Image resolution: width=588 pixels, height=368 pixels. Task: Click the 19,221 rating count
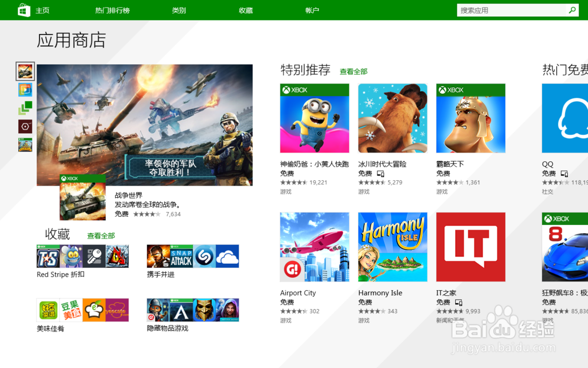pos(318,183)
